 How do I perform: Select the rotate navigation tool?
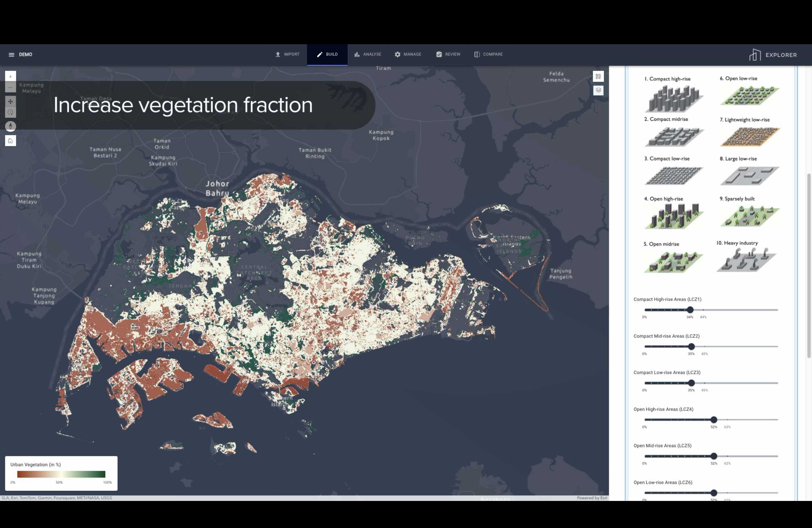10,112
